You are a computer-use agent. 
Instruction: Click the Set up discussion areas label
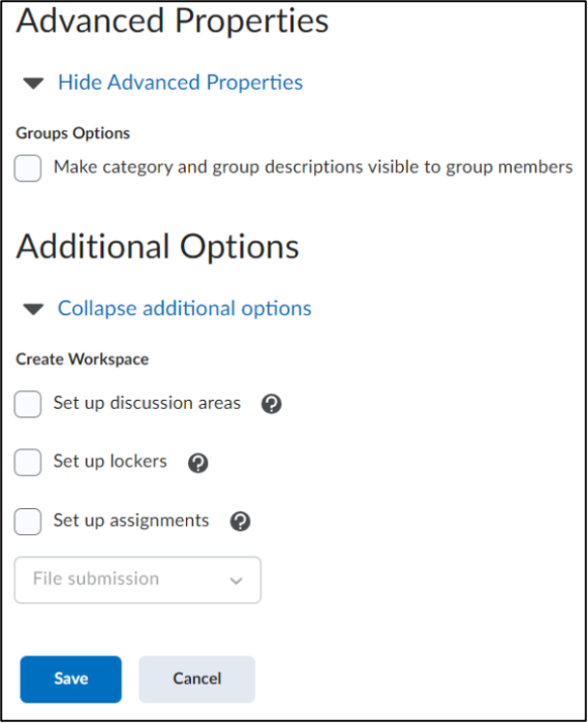(147, 403)
